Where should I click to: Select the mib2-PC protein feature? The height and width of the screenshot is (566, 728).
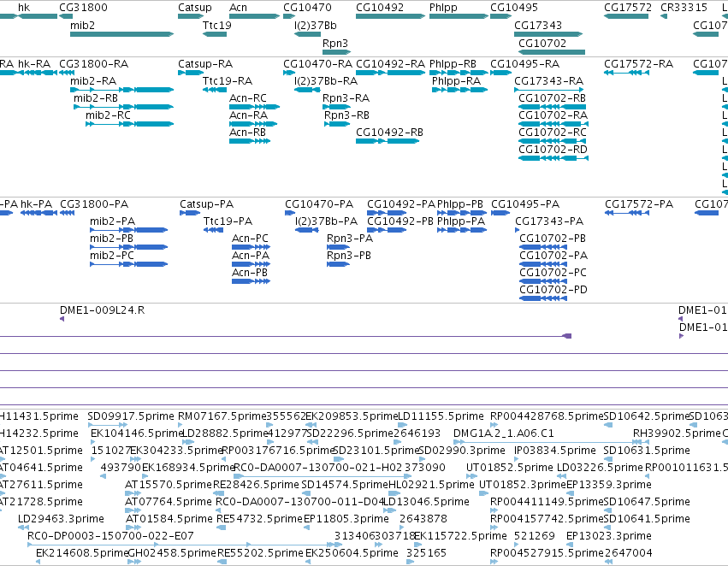(x=128, y=264)
